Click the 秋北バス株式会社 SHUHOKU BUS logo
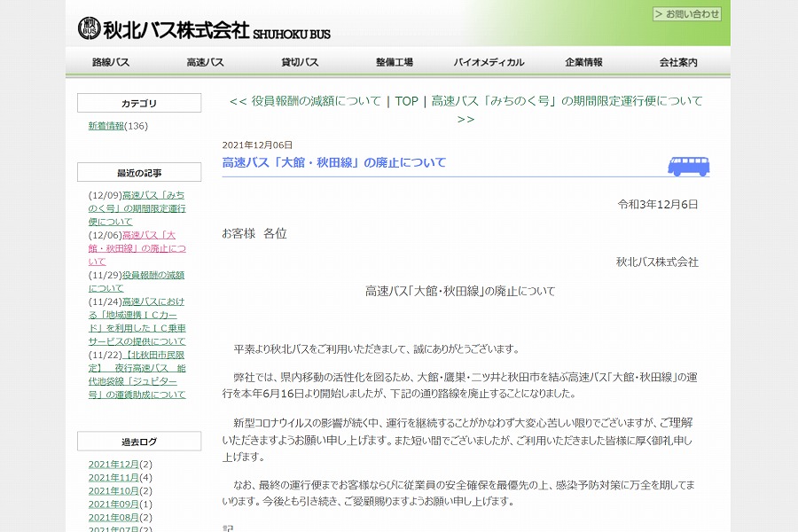 204,29
